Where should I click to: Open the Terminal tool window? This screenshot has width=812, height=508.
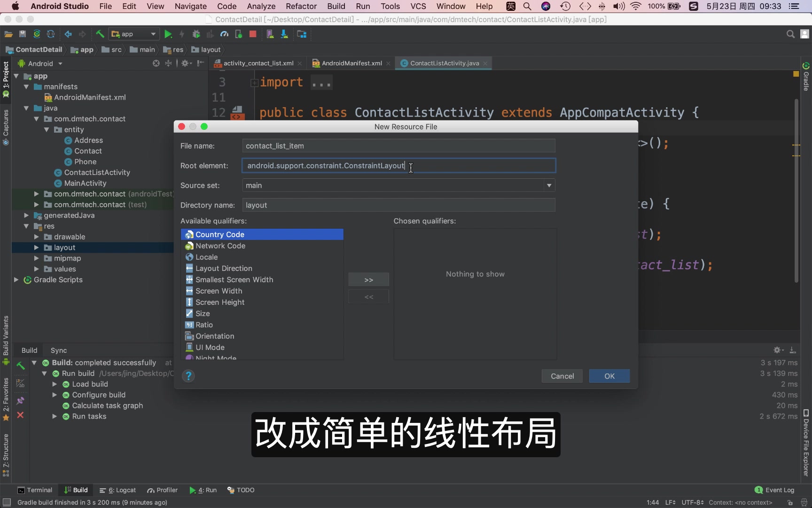coord(35,490)
